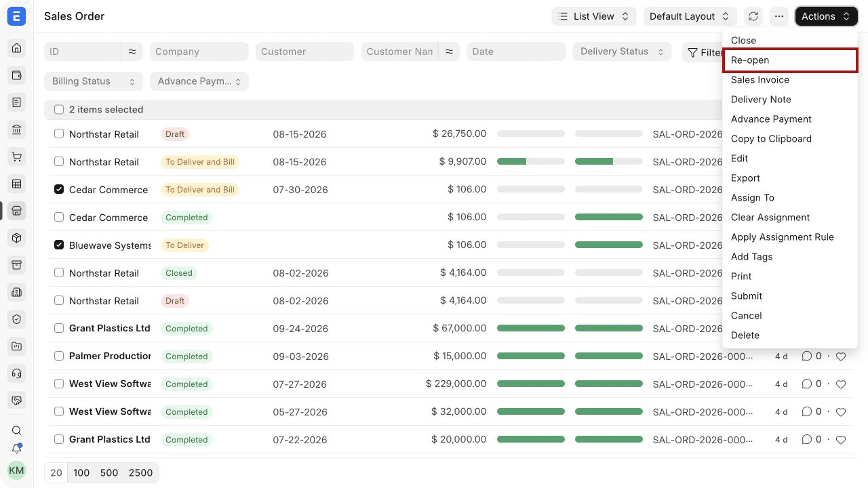Click the handshake icon in the sidebar
The height and width of the screenshot is (488, 868).
coord(17,401)
